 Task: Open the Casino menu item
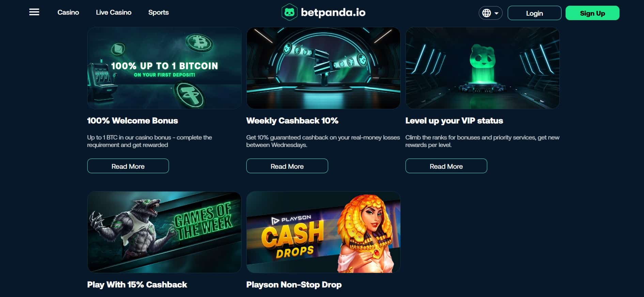[68, 12]
